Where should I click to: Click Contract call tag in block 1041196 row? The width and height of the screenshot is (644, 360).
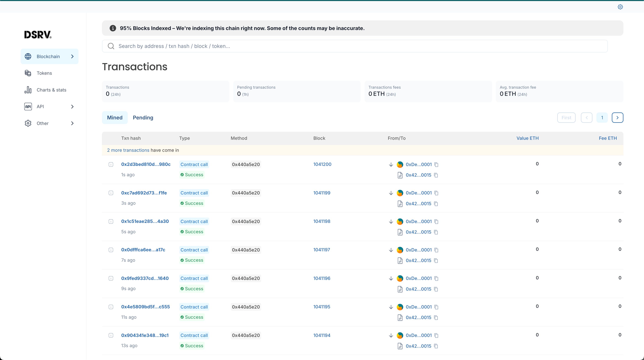pos(194,278)
